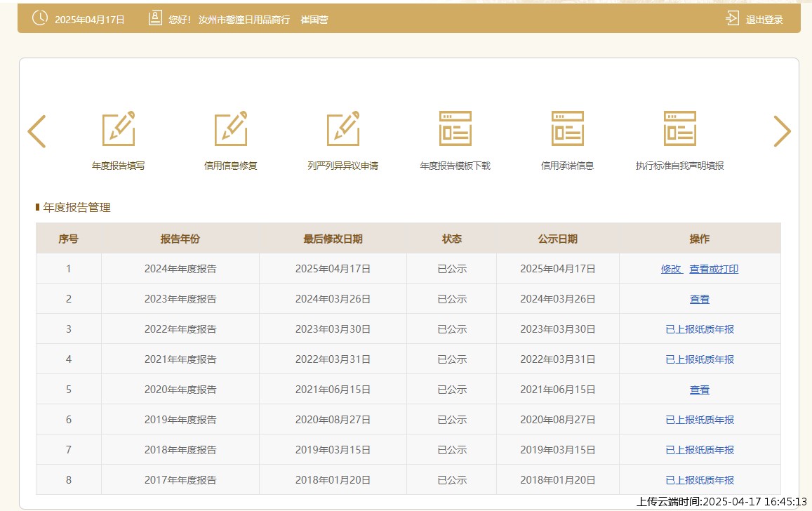
Task: Click 已上报纸质年报 in the 2019年年度报告 row
Action: click(700, 420)
